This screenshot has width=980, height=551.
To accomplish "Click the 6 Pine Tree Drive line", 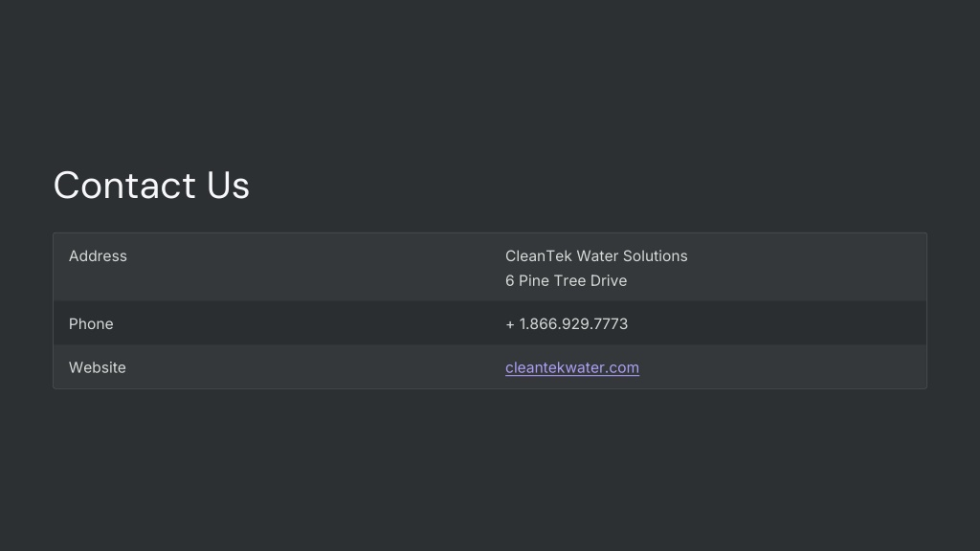I will pos(566,280).
